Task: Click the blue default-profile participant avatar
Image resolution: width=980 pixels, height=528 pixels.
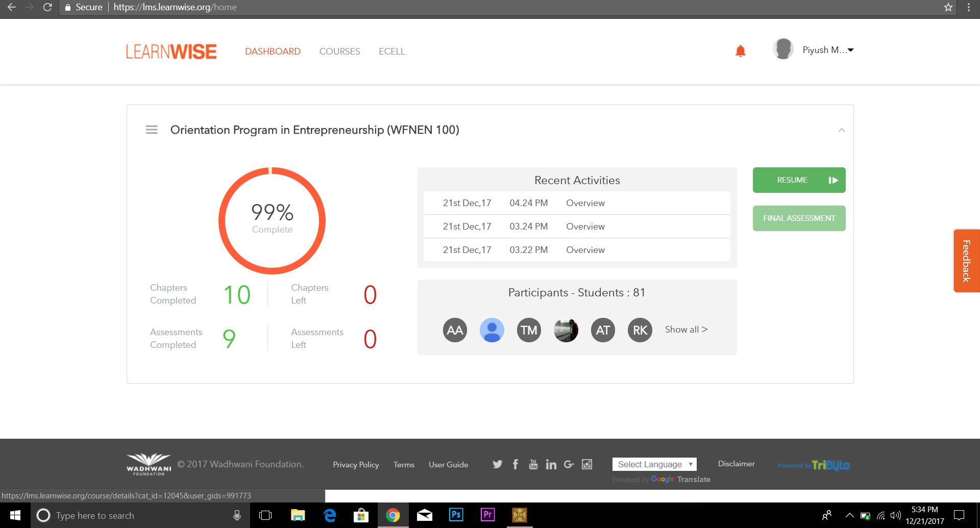Action: tap(492, 330)
